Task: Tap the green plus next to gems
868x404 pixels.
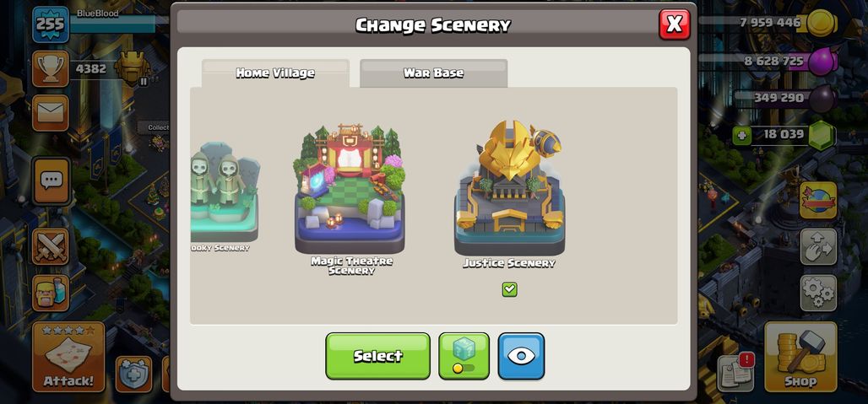Action: point(742,135)
